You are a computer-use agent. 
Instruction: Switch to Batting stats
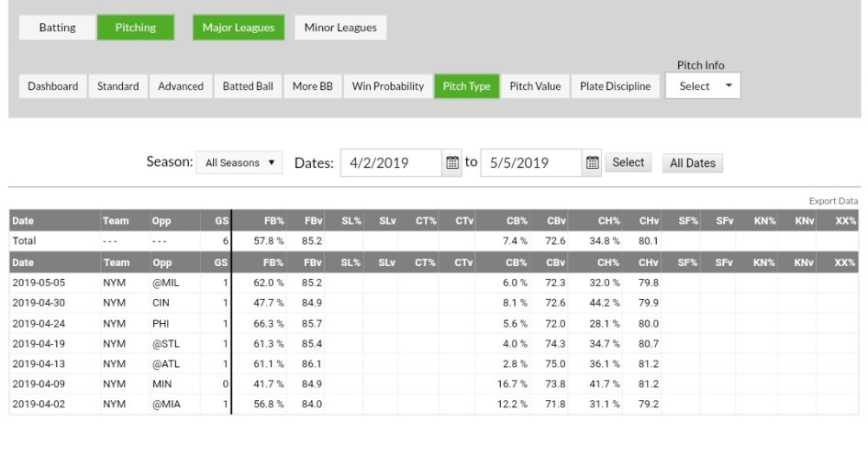coord(57,28)
